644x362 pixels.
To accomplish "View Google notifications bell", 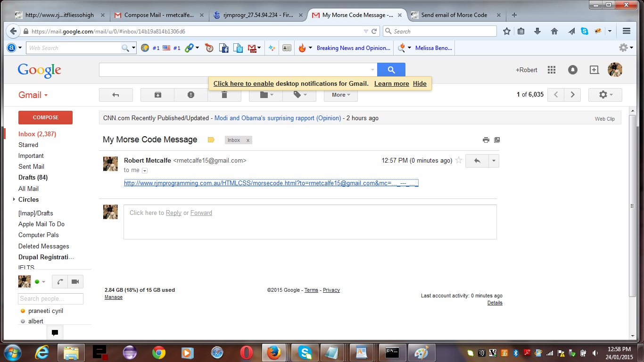I will click(573, 70).
